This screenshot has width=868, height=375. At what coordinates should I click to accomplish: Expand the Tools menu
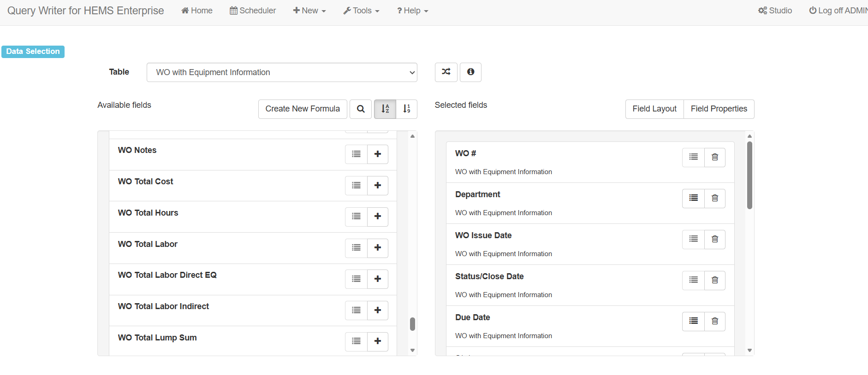[361, 11]
